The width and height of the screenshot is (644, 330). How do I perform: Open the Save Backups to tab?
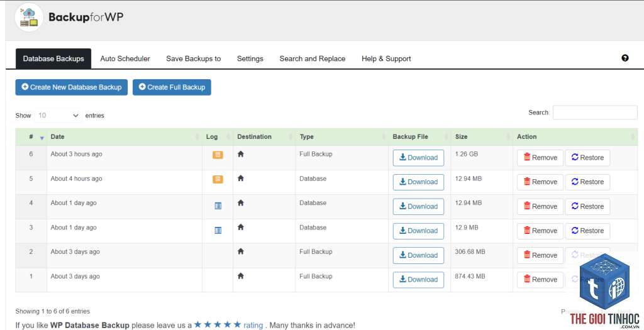[194, 58]
